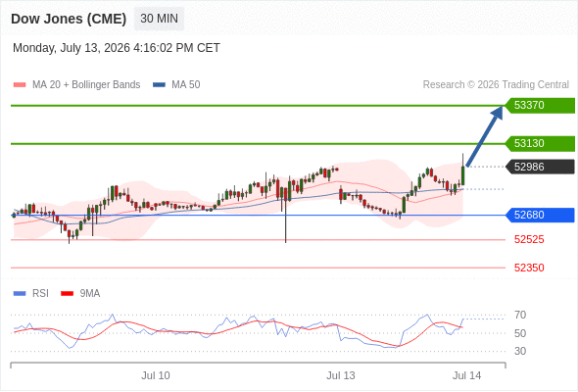Click the MA 50 blue legend swatch
The width and height of the screenshot is (578, 392).
[x=159, y=85]
